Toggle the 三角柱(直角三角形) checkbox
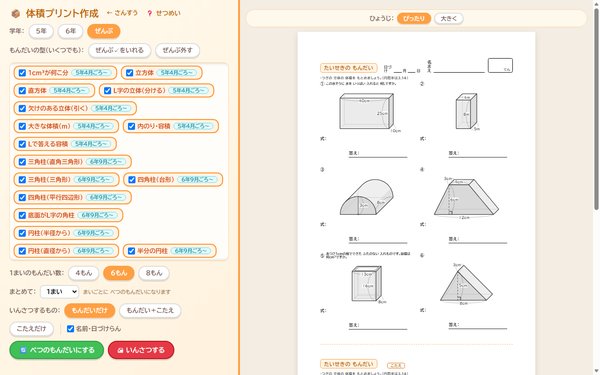Image resolution: width=600 pixels, height=375 pixels. 22,162
